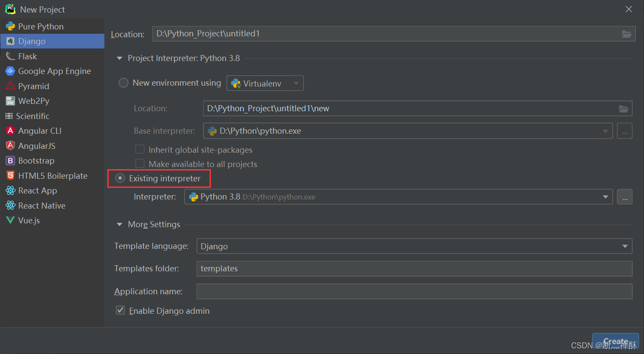Screen dimensions: 644x354
Task: Select HTML5 Boilerplate project type
Action: (x=52, y=176)
